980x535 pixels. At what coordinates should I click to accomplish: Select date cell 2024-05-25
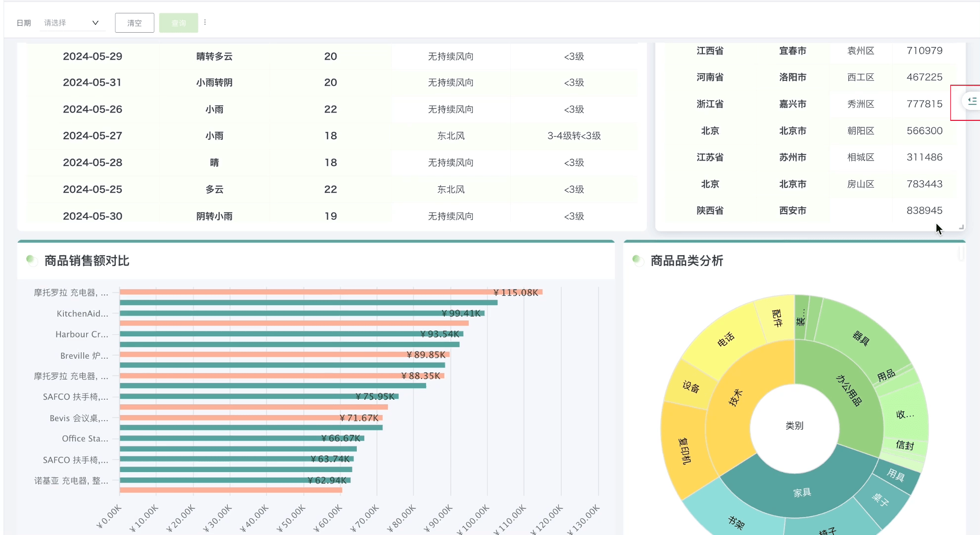click(x=93, y=189)
